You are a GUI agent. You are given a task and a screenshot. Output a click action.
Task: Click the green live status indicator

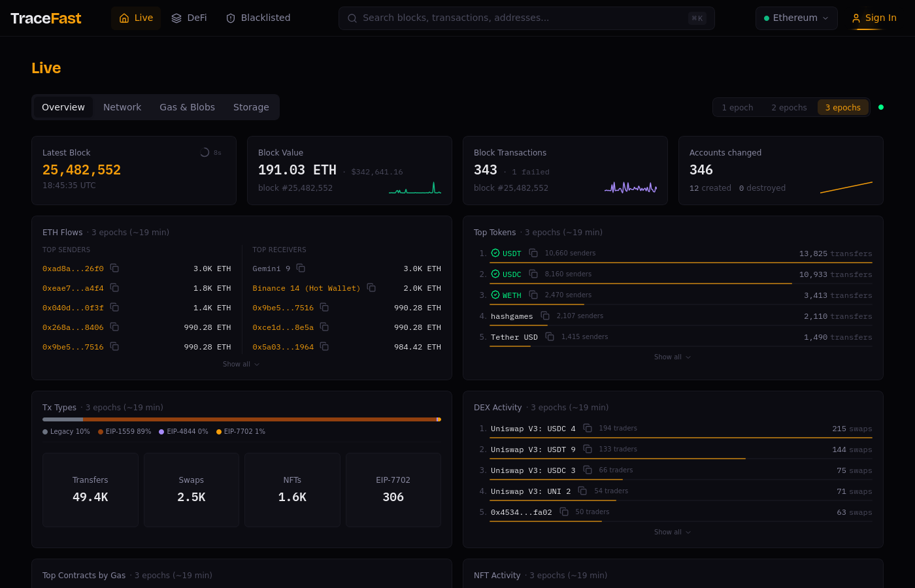881,107
